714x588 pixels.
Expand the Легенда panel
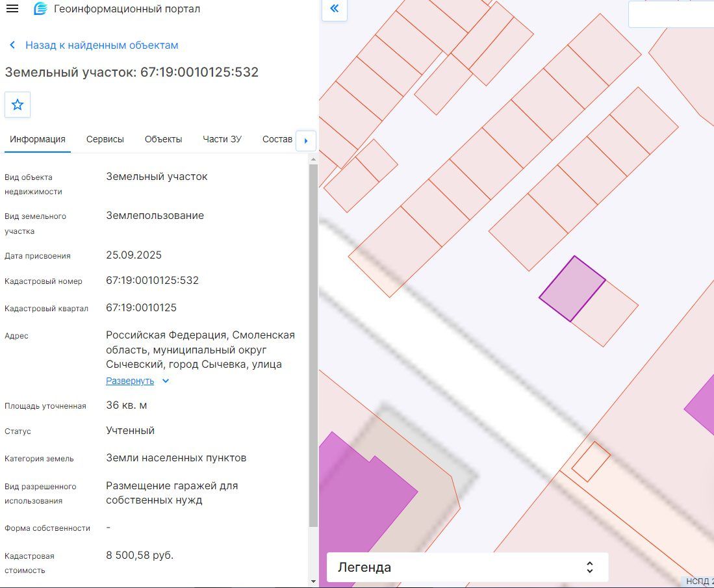tap(468, 567)
